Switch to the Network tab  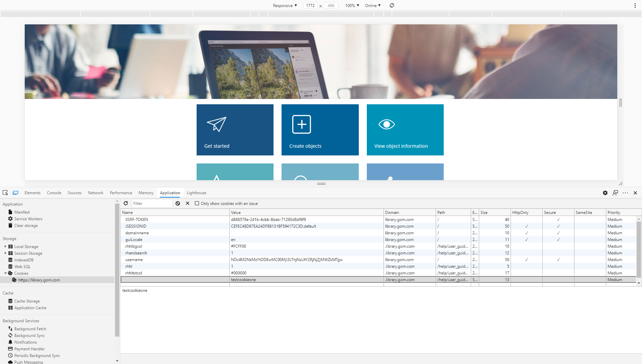96,193
